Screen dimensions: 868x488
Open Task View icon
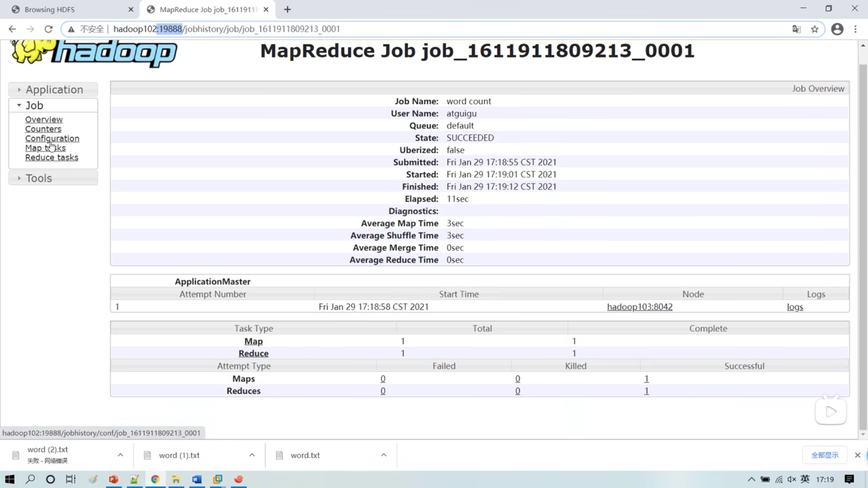pos(71,479)
